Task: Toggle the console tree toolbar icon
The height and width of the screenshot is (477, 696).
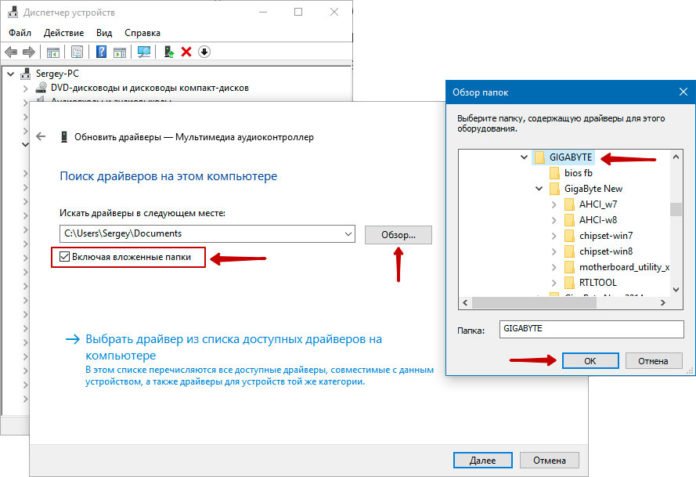Action: coord(53,52)
